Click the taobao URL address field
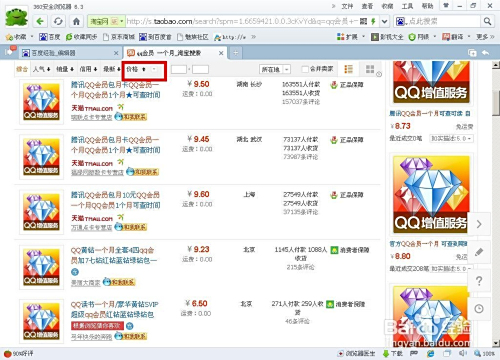500x360 pixels. click(242, 22)
